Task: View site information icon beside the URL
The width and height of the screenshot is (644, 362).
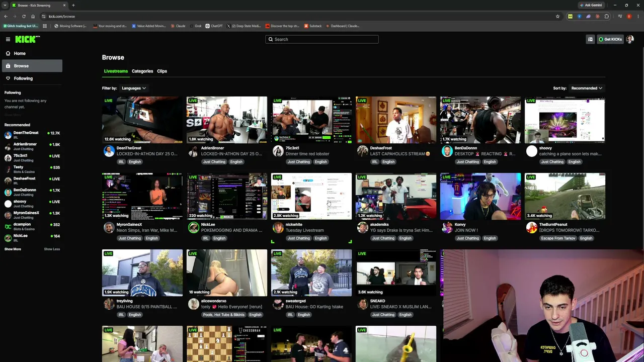Action: pyautogui.click(x=44, y=17)
